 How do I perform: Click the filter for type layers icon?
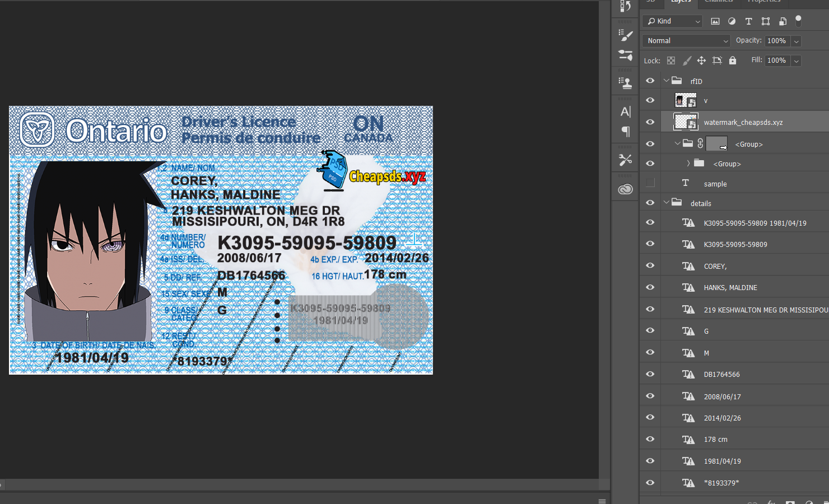pos(748,21)
